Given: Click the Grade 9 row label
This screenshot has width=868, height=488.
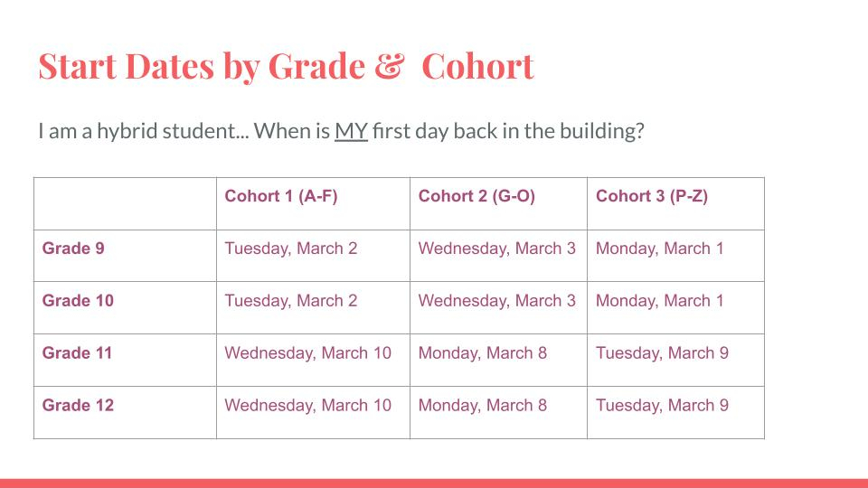Looking at the screenshot, I should point(73,249).
